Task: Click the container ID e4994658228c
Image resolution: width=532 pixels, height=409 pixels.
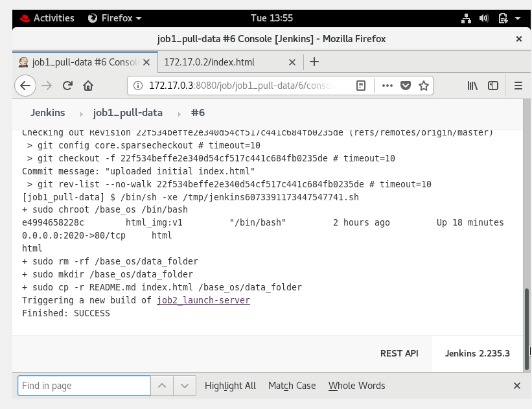Action: [x=53, y=223]
